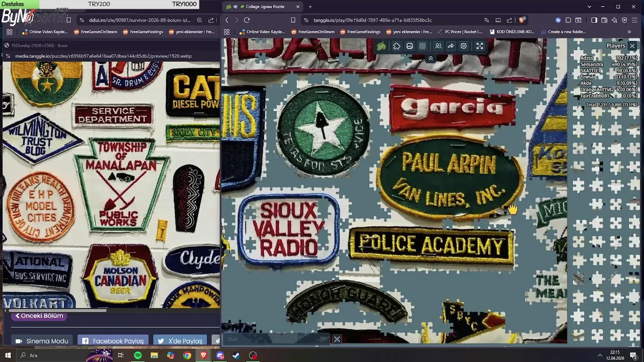Reload the tanggle.io page
The height and width of the screenshot is (362, 644).
(x=247, y=20)
